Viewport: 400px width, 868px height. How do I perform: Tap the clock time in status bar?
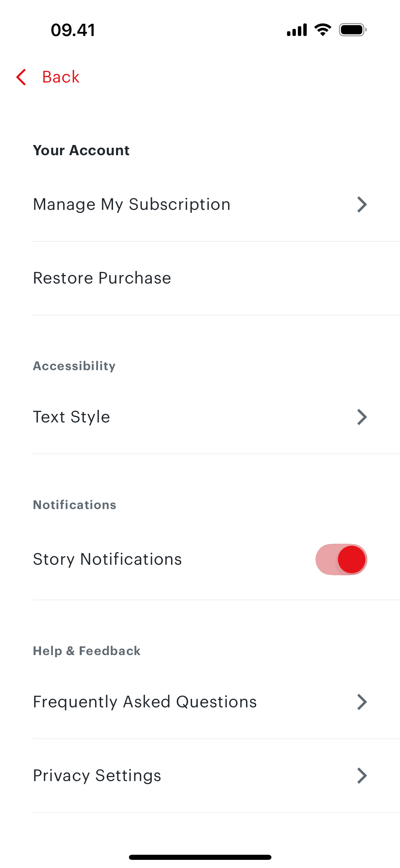[73, 30]
